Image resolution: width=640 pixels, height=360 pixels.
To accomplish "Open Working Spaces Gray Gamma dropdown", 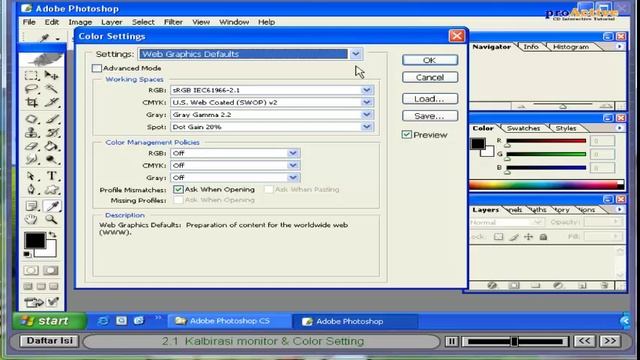I will tap(271, 115).
